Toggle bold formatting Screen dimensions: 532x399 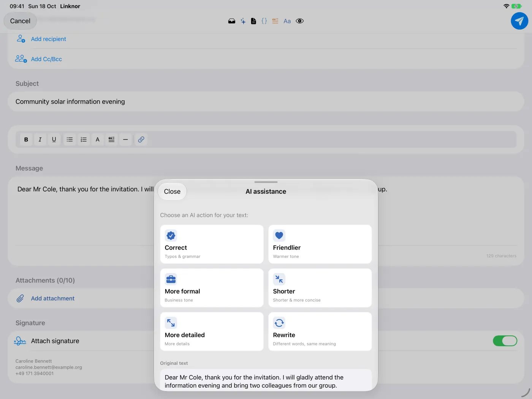pos(26,139)
